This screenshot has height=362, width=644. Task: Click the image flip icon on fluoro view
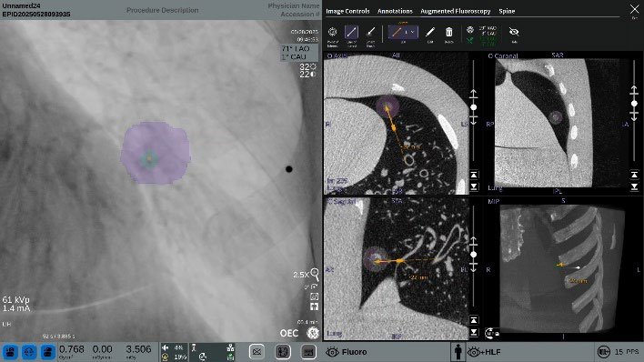click(314, 307)
